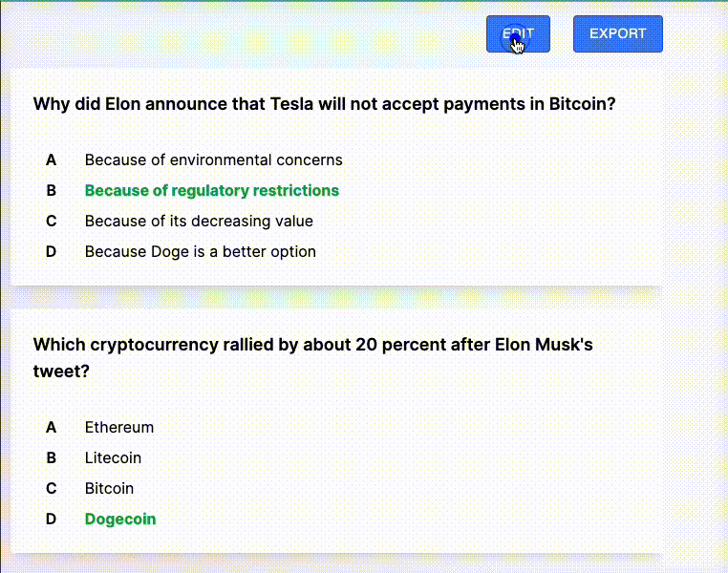The width and height of the screenshot is (728, 573).
Task: Select the highlighted Dogecoin answer
Action: pos(119,519)
